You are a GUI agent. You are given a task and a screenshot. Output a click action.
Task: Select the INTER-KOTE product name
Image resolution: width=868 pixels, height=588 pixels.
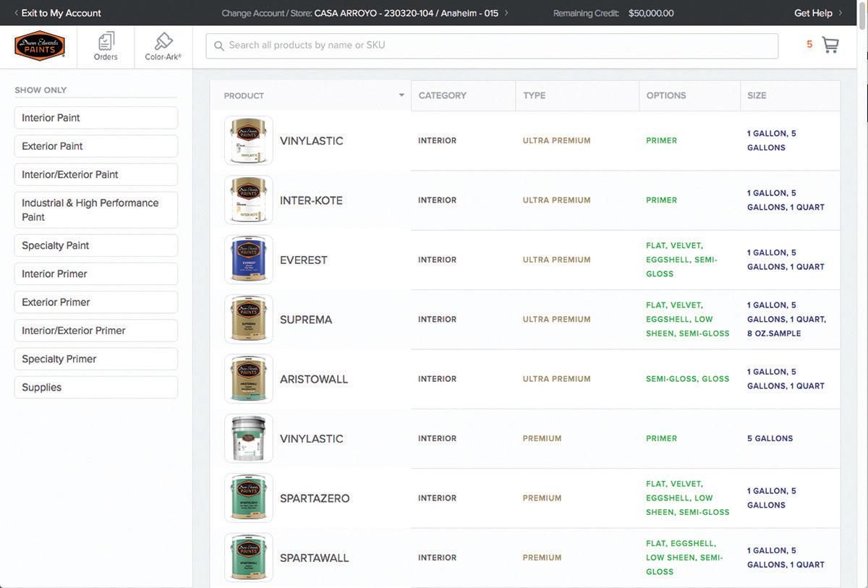click(311, 200)
